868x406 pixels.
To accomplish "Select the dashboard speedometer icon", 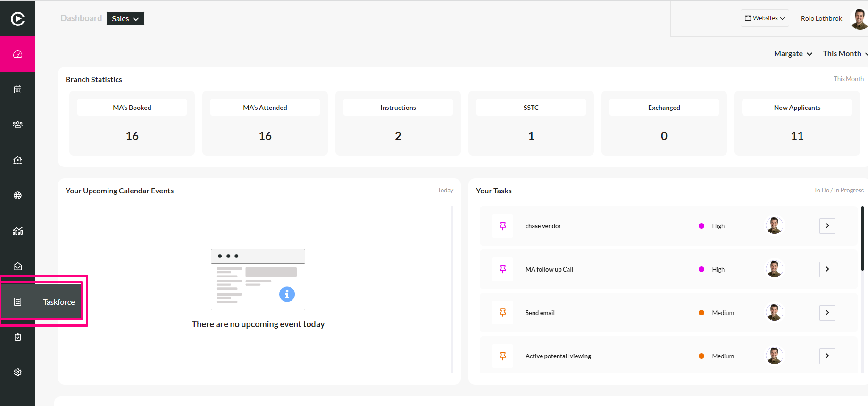I will [x=17, y=54].
